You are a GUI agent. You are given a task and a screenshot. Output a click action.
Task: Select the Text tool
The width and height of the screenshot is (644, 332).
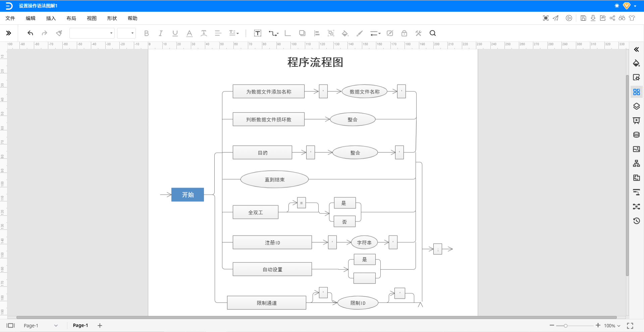258,33
